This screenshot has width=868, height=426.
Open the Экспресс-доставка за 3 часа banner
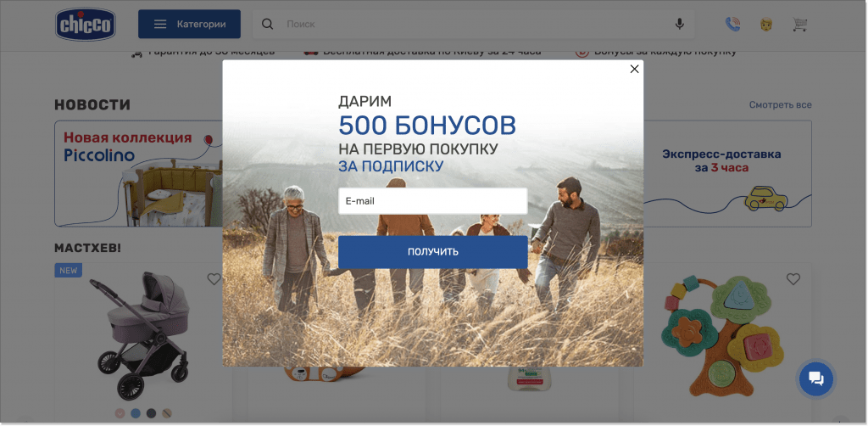pyautogui.click(x=727, y=173)
